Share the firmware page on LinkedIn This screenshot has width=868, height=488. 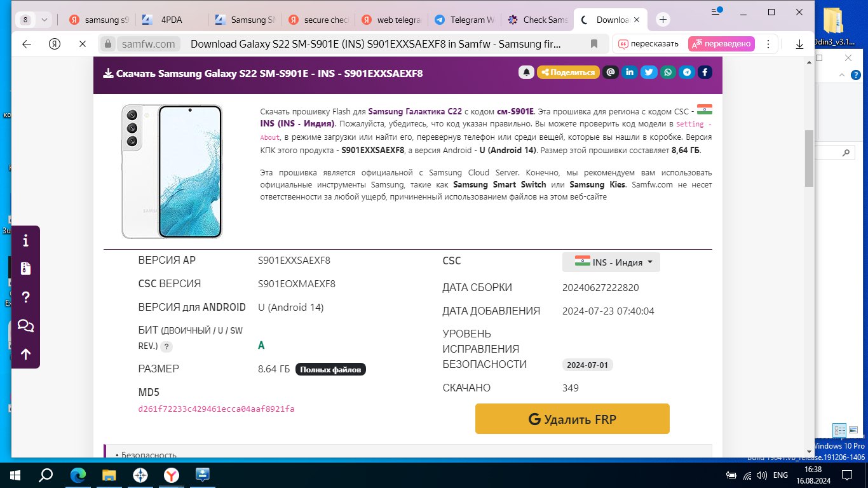pos(629,72)
